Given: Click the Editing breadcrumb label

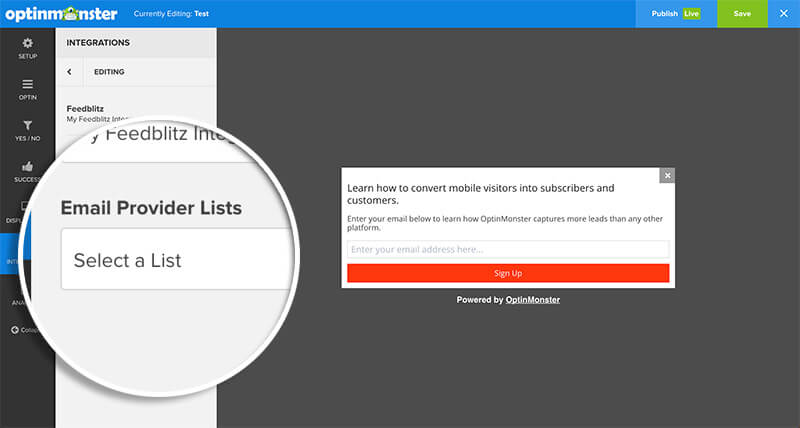Looking at the screenshot, I should [x=109, y=72].
